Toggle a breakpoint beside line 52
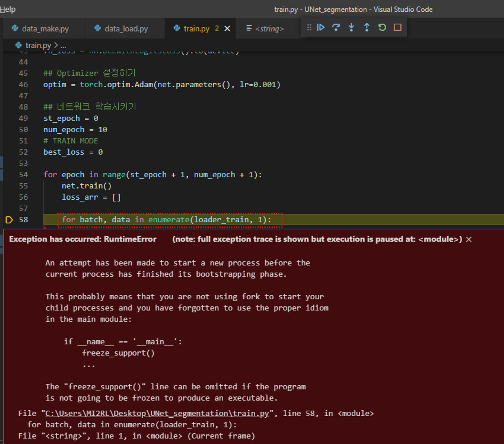Viewport: 504px width, 444px height. pos(9,152)
